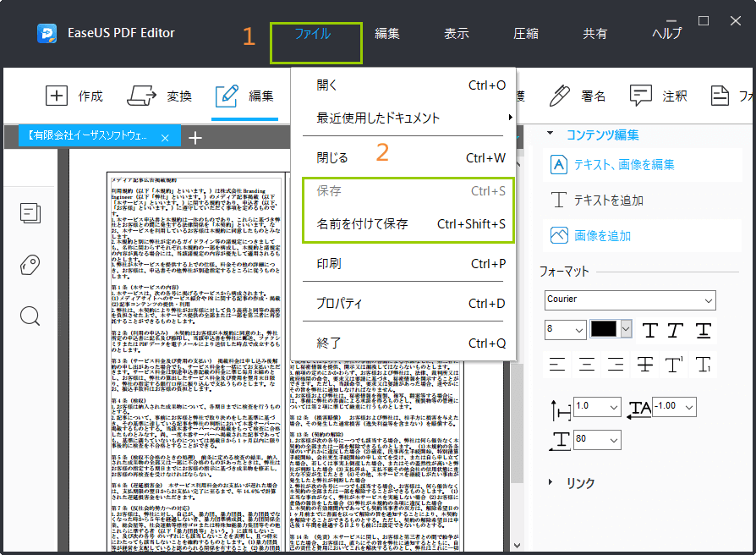
Task: Open a new document tab with plus sign
Action: pyautogui.click(x=195, y=136)
